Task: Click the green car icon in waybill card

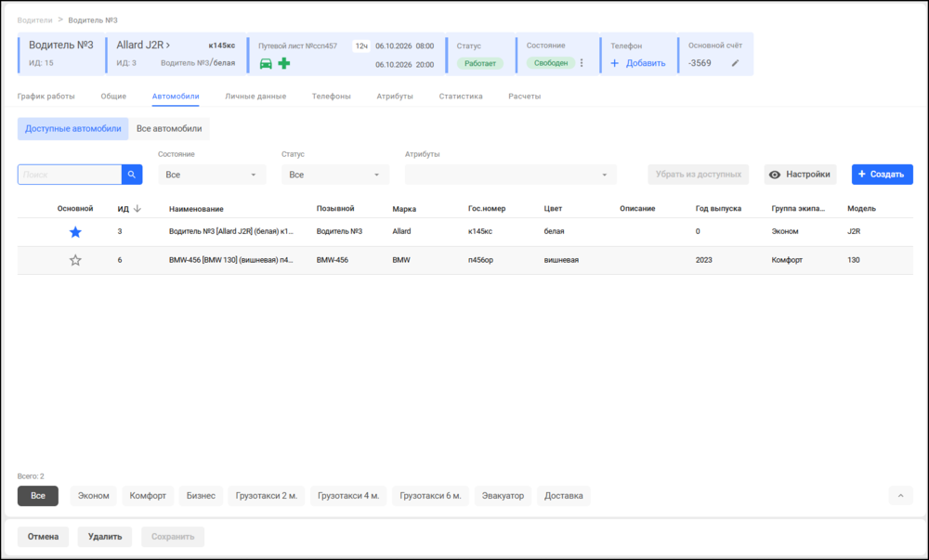Action: tap(266, 63)
